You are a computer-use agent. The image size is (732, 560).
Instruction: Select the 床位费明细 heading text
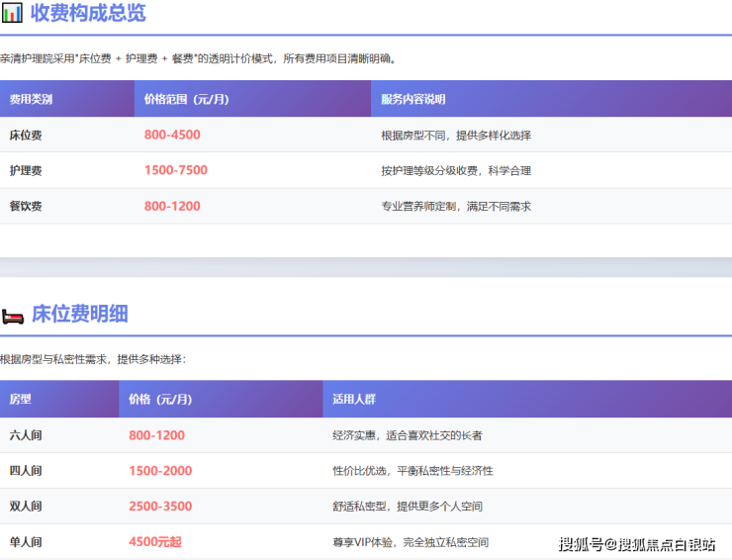80,315
